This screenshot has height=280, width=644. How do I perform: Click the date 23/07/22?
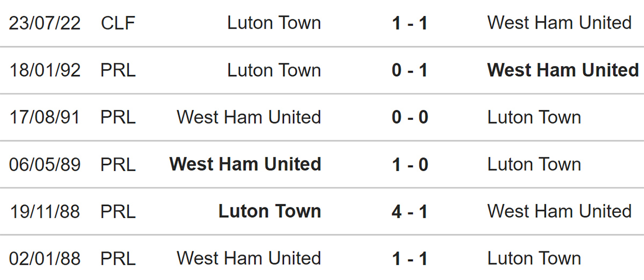[x=45, y=23]
